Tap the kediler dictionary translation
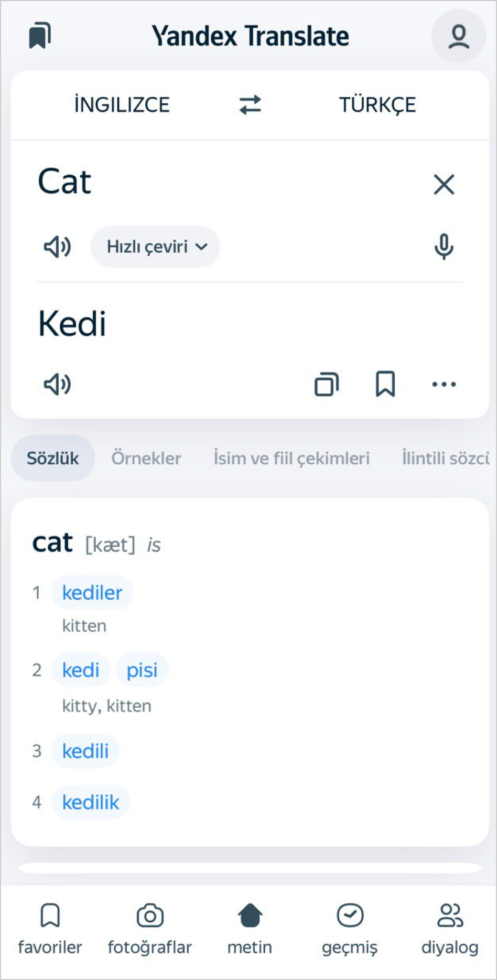 pos(92,593)
